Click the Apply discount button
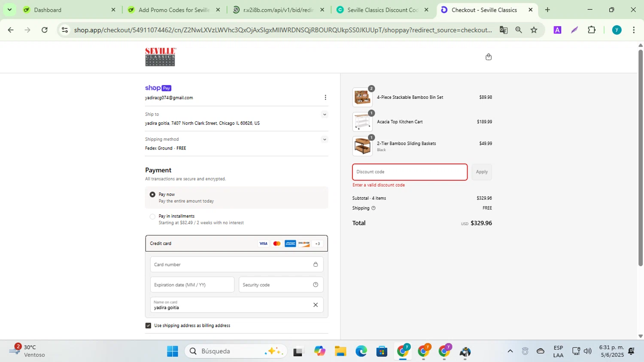 (482, 172)
